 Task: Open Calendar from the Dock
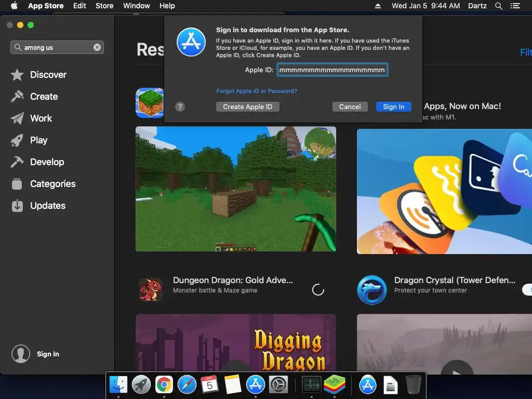tap(210, 385)
